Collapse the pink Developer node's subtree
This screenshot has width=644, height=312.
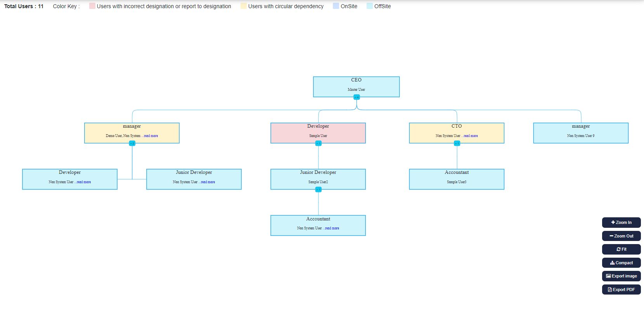(318, 143)
